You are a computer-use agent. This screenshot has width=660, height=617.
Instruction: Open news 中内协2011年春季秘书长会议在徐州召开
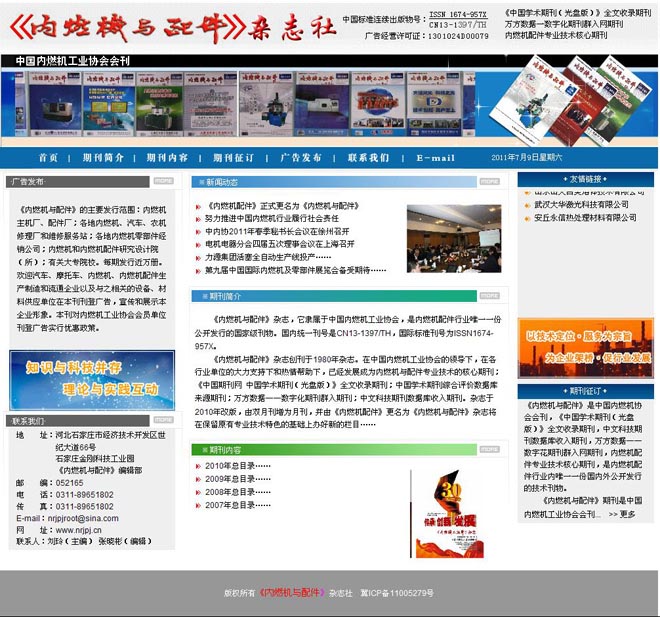(277, 231)
